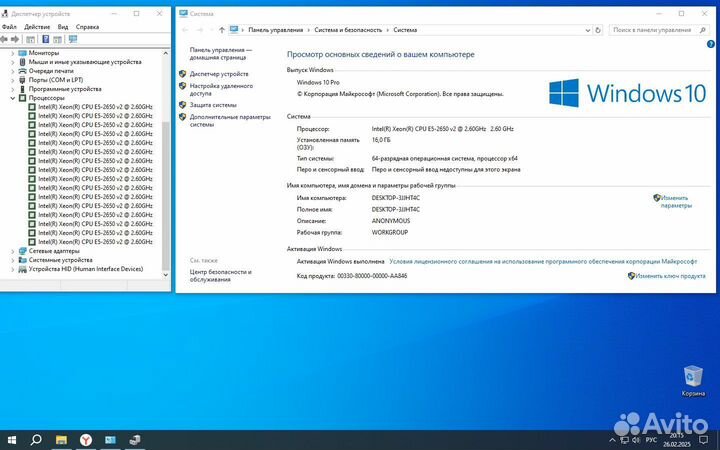Open the Вид menu in Device Manager
Screen dimensions: 720x450
point(63,27)
